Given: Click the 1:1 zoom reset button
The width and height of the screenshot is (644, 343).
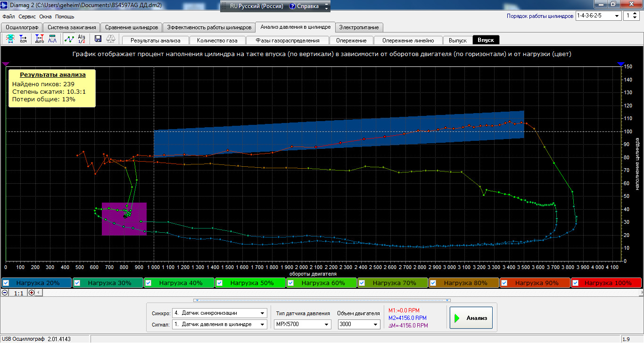Looking at the screenshot, I should point(19,293).
